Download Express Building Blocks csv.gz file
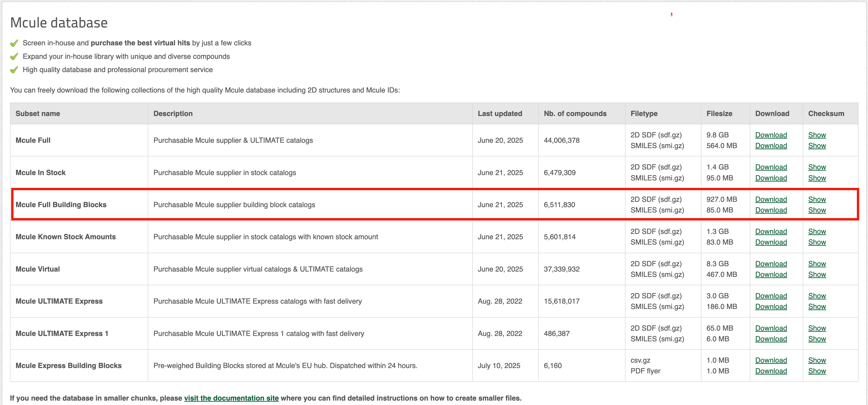This screenshot has height=405, width=868. pyautogui.click(x=771, y=360)
